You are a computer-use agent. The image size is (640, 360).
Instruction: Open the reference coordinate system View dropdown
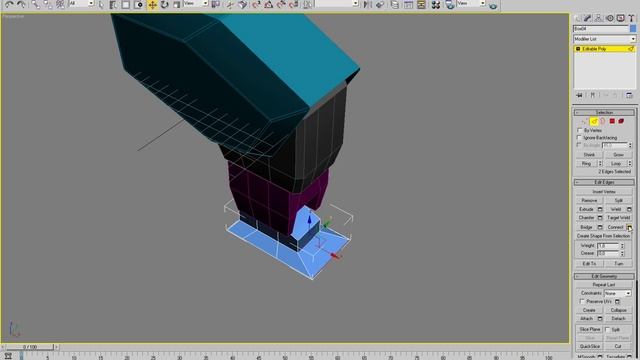pyautogui.click(x=196, y=3)
